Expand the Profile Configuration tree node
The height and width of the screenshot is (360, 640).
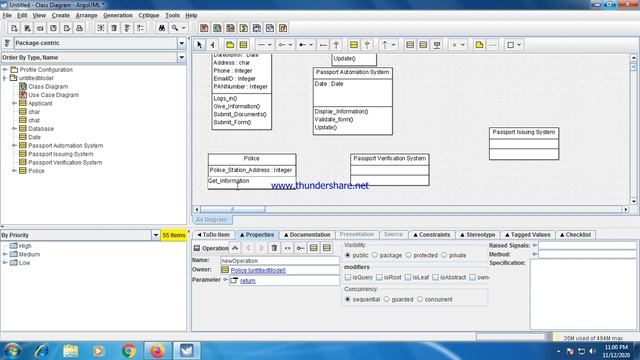pos(5,70)
